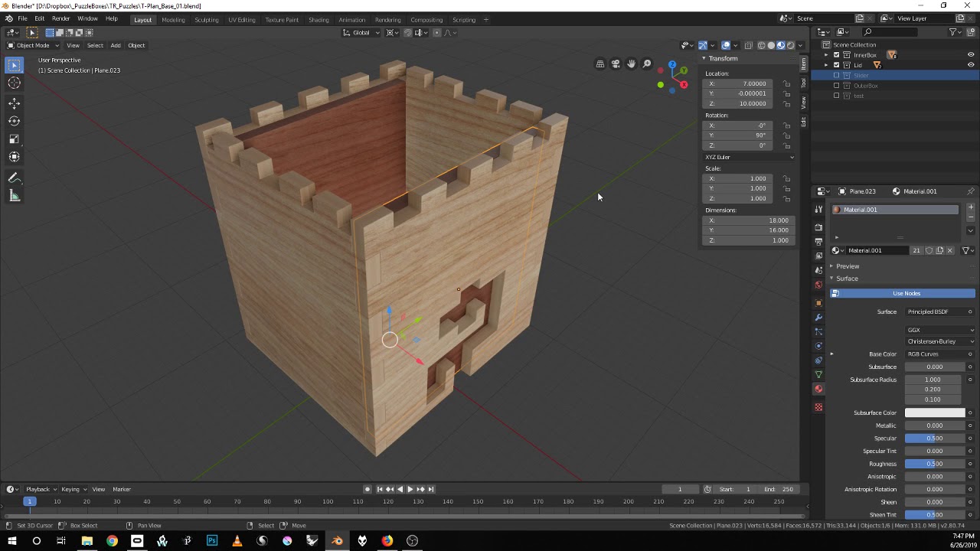
Task: Open the Render properties tab icon
Action: point(818,227)
